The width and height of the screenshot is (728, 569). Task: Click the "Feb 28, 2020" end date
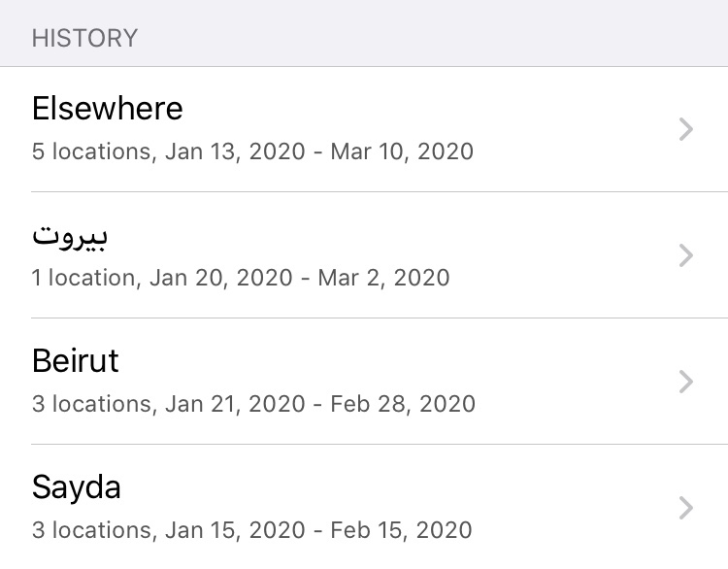(403, 404)
